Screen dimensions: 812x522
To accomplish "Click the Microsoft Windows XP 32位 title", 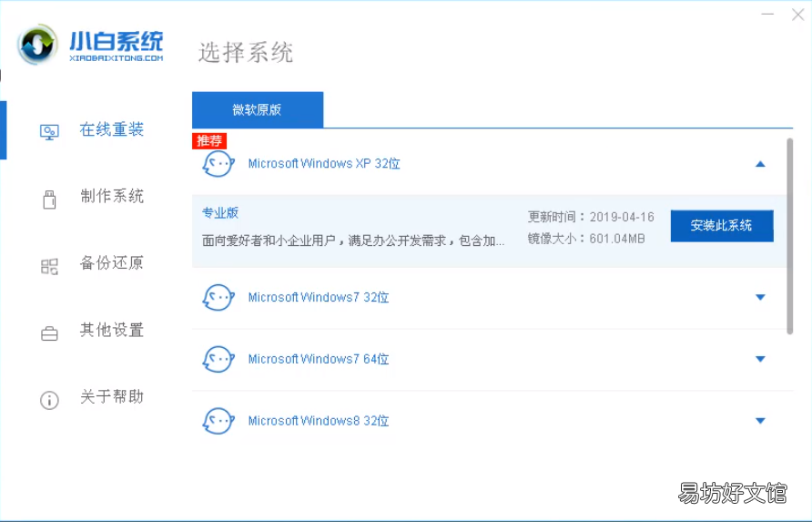I will [x=324, y=164].
